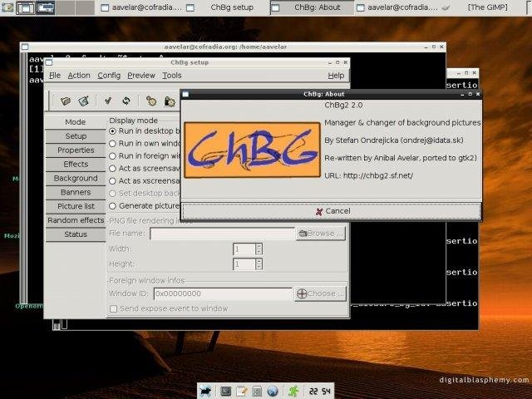The image size is (532, 399).
Task: Switch to the Picture list tab
Action: click(76, 206)
